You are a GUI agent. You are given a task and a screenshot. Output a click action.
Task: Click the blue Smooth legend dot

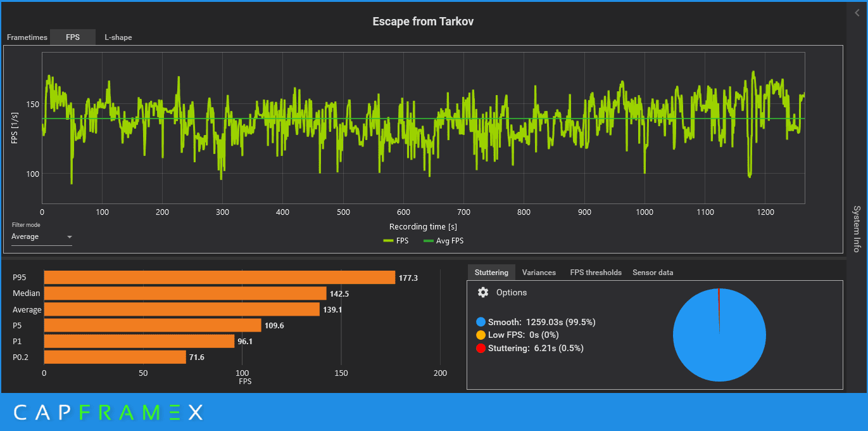point(481,322)
